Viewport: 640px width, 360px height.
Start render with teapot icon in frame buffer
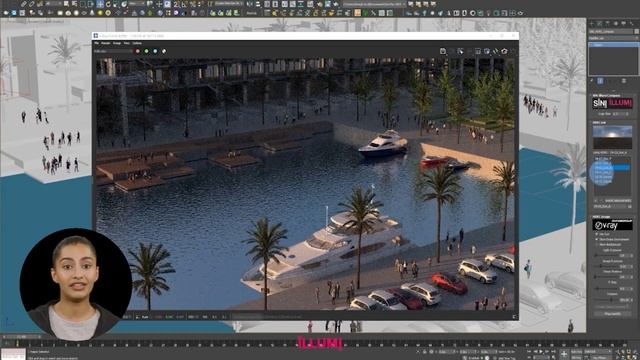(x=504, y=51)
